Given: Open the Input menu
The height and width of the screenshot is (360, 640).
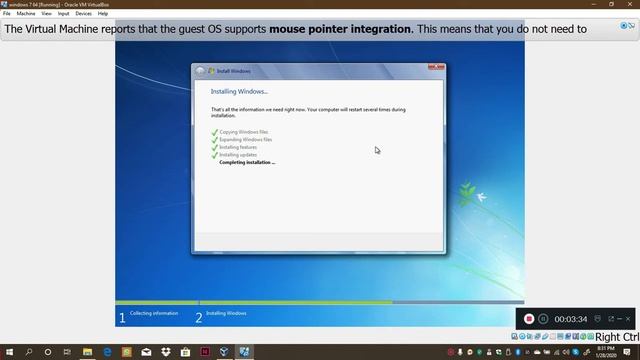Looking at the screenshot, I should (x=63, y=13).
